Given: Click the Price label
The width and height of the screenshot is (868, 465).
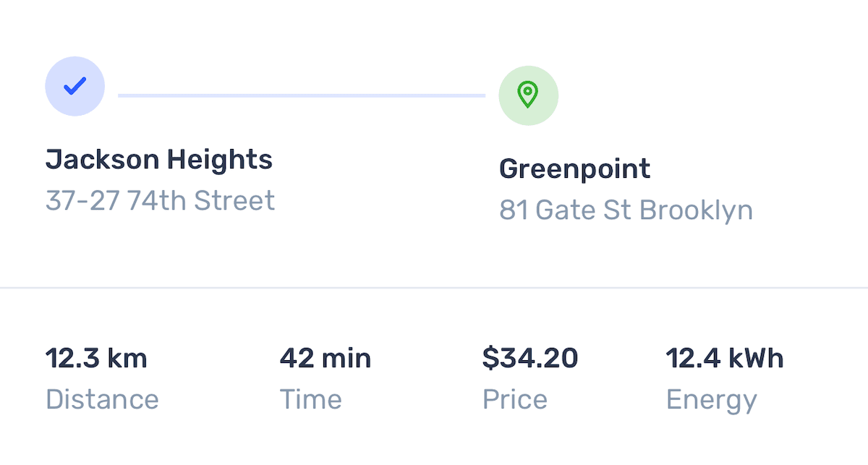Looking at the screenshot, I should point(515,399).
